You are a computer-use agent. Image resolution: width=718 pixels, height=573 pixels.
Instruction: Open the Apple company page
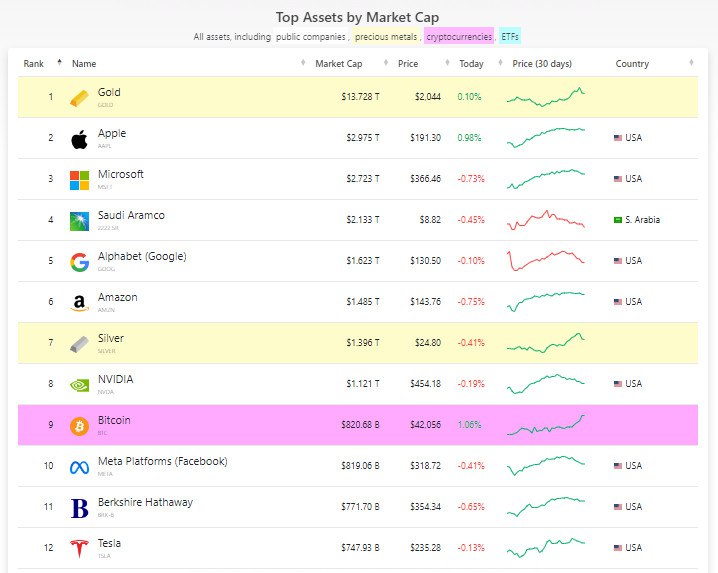coord(112,133)
